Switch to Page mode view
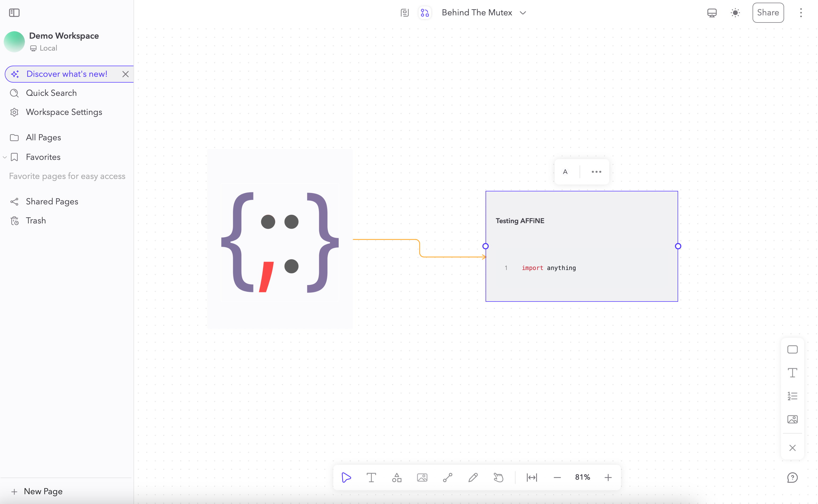Screen dimensions: 818x504 (x=404, y=13)
